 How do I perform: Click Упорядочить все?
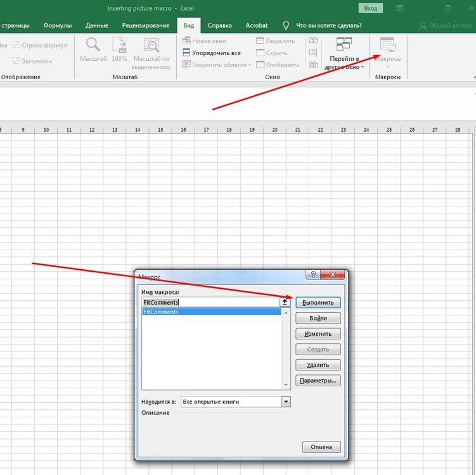212,53
